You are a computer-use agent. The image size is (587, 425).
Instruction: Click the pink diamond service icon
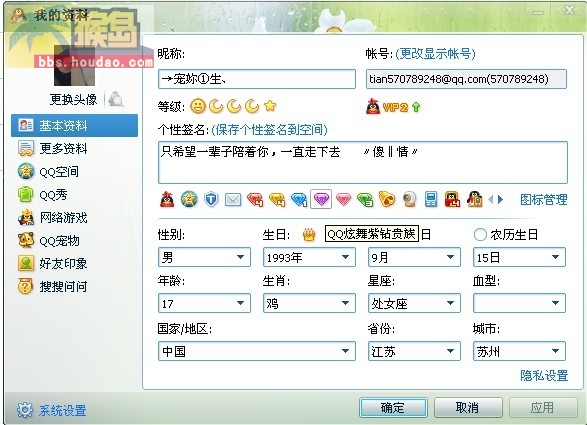coord(343,200)
